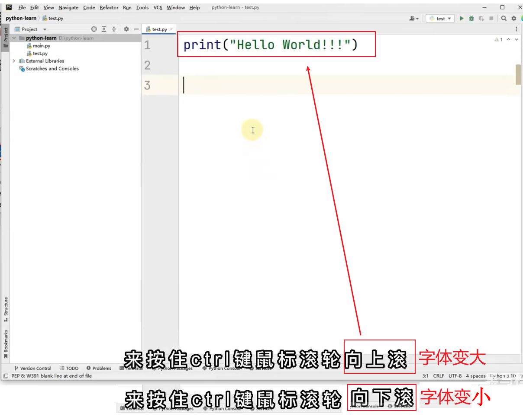The image size is (523, 420).
Task: Hide the Project tool window
Action: (136, 29)
